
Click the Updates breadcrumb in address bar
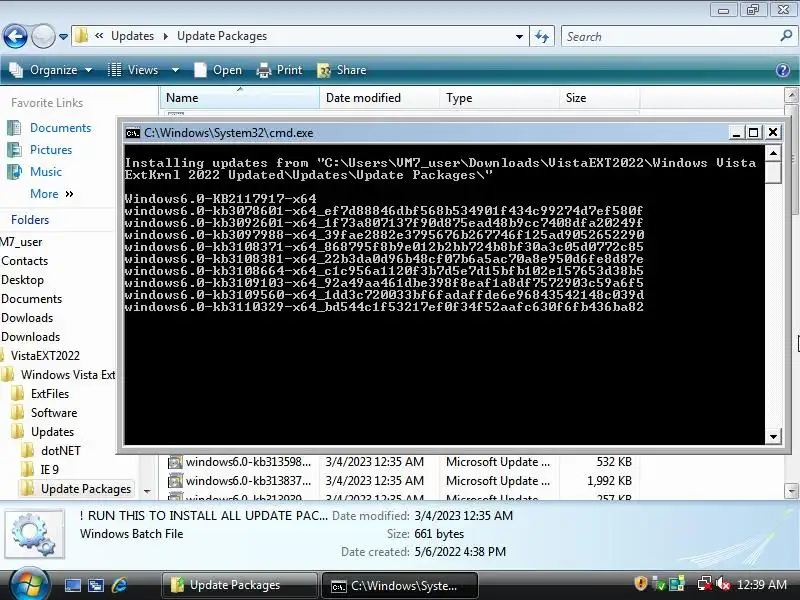(x=132, y=36)
